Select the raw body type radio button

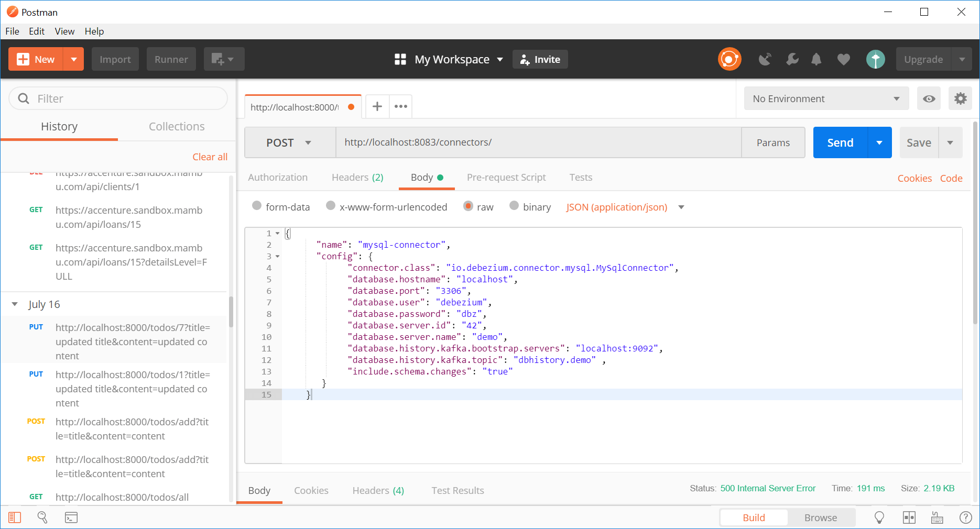(x=467, y=206)
